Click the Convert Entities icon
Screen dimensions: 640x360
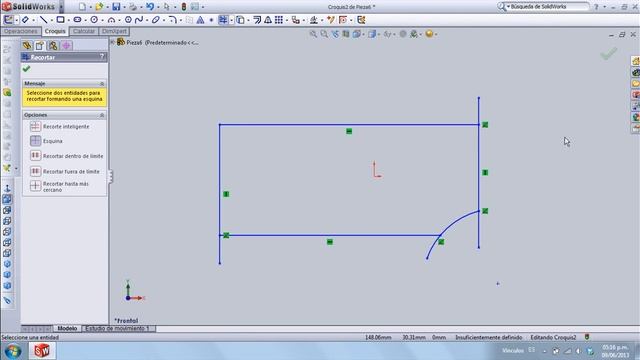tap(240, 20)
